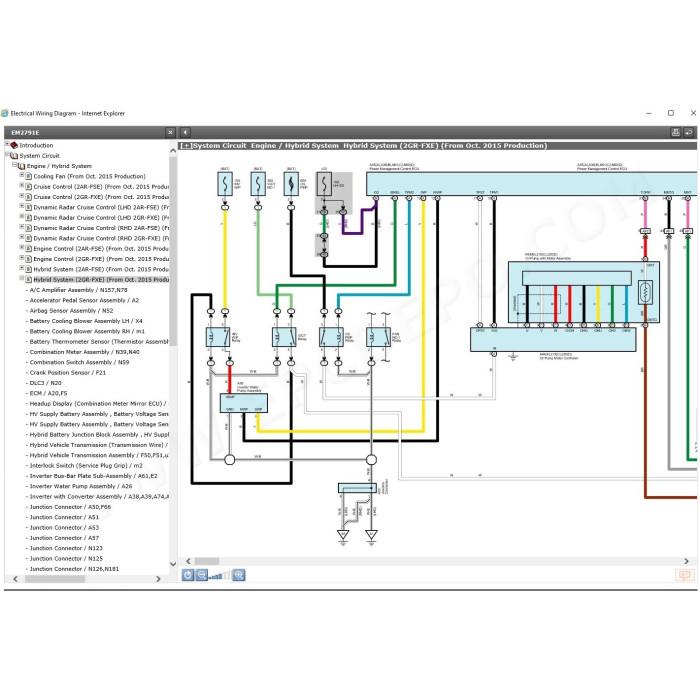The image size is (700, 700).
Task: Click the Cruise Control (2AR-FSE) document icon
Action: coord(28,187)
